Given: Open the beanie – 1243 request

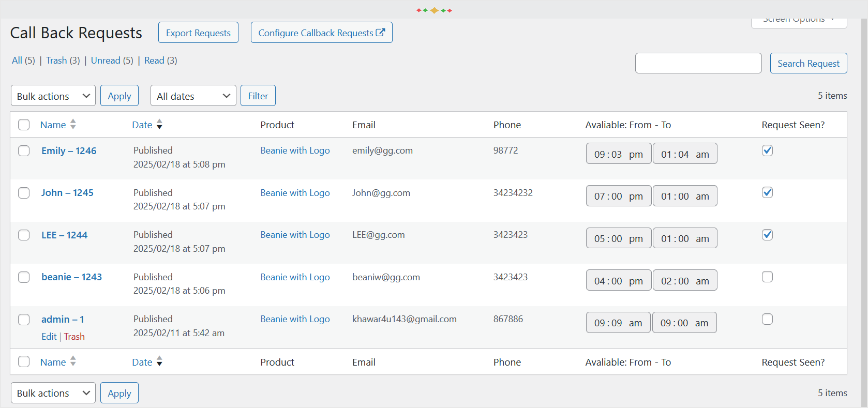Looking at the screenshot, I should coord(72,277).
